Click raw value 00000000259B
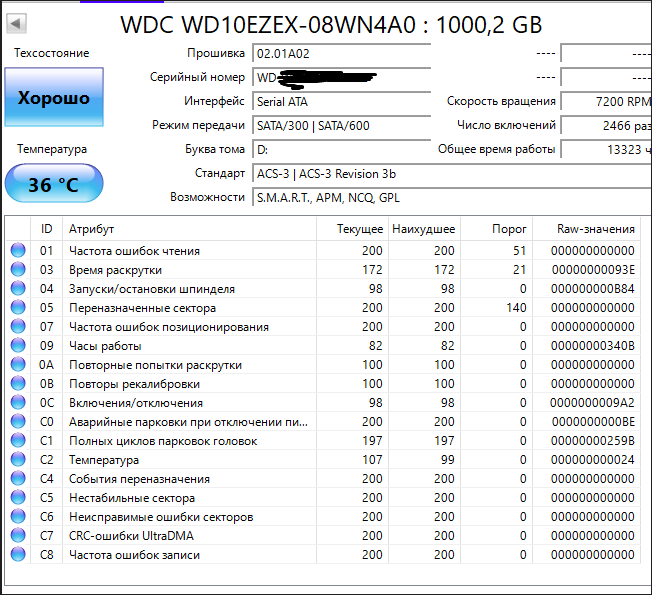This screenshot has height=595, width=652. [593, 441]
